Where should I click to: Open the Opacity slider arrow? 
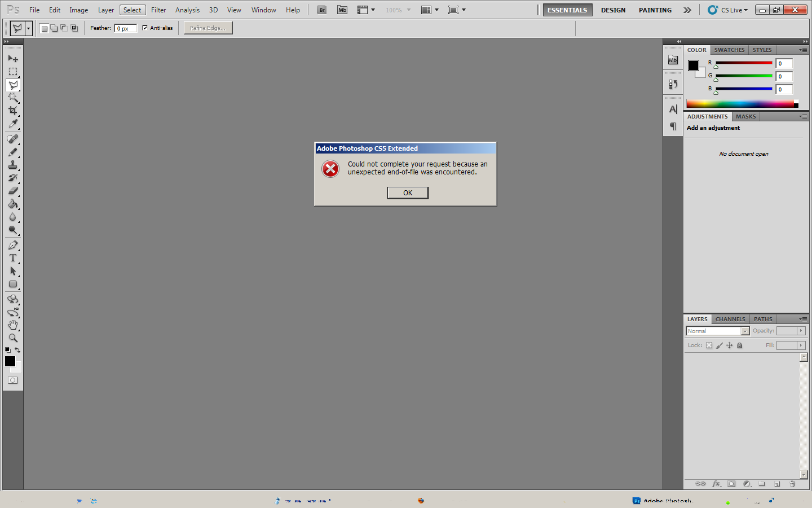click(x=801, y=331)
